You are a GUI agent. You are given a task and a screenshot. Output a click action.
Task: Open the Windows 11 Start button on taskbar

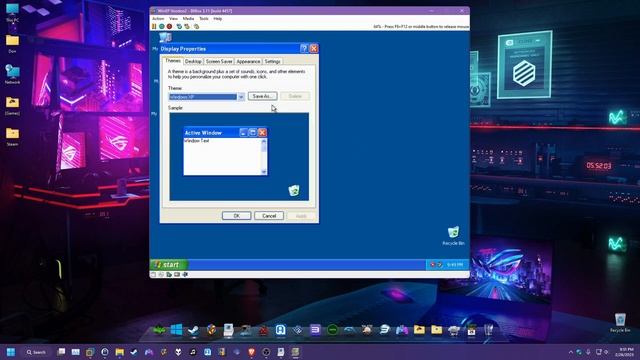coord(11,352)
